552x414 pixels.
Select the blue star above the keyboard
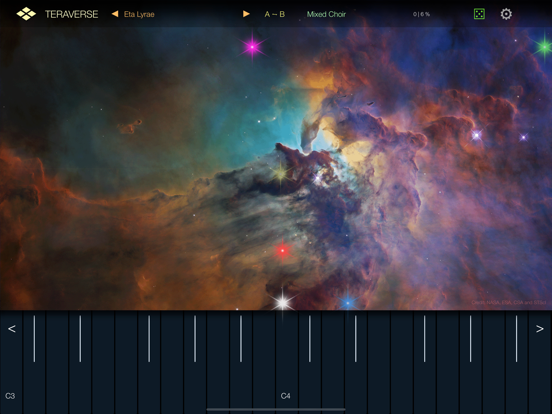click(348, 302)
